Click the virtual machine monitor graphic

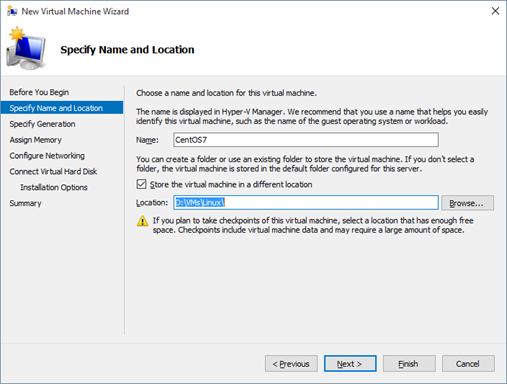tap(26, 49)
